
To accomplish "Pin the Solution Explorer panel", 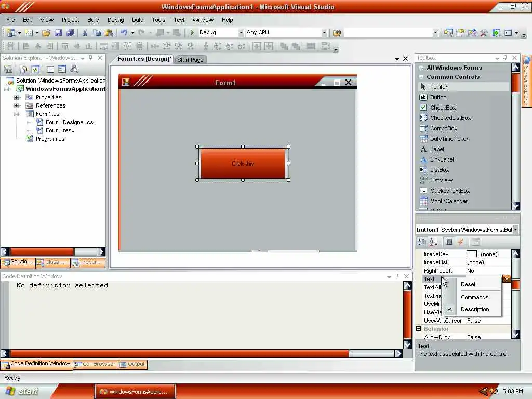I will click(x=90, y=58).
